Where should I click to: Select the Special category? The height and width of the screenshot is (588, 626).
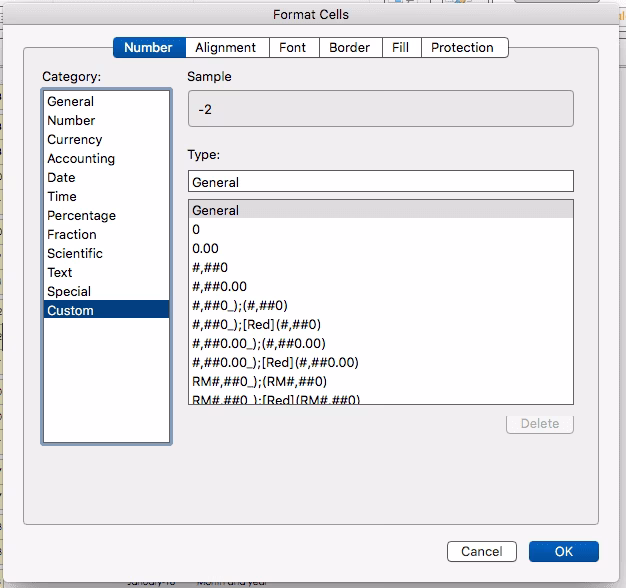(x=106, y=291)
